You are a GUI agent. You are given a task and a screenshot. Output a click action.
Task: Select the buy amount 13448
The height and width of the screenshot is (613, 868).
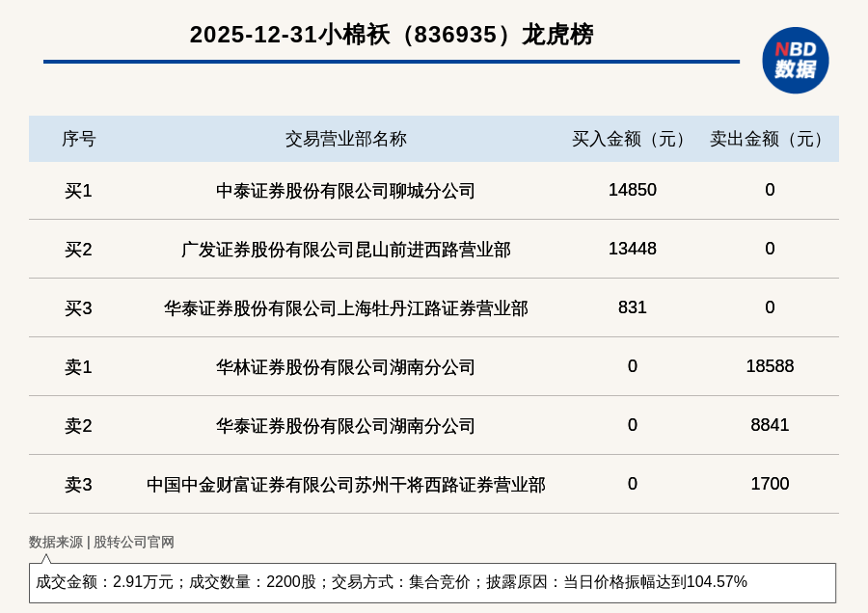(x=632, y=249)
